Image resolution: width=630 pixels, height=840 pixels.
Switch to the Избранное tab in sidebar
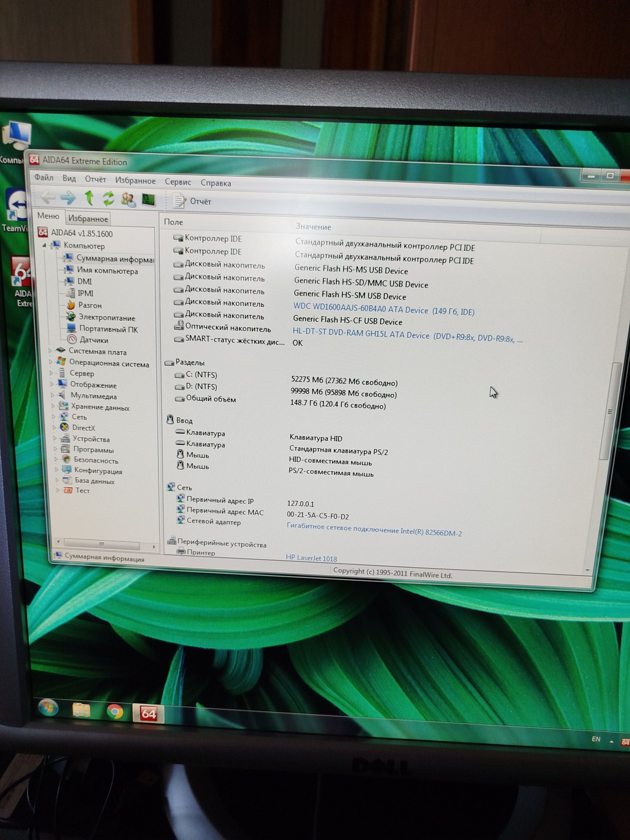88,218
